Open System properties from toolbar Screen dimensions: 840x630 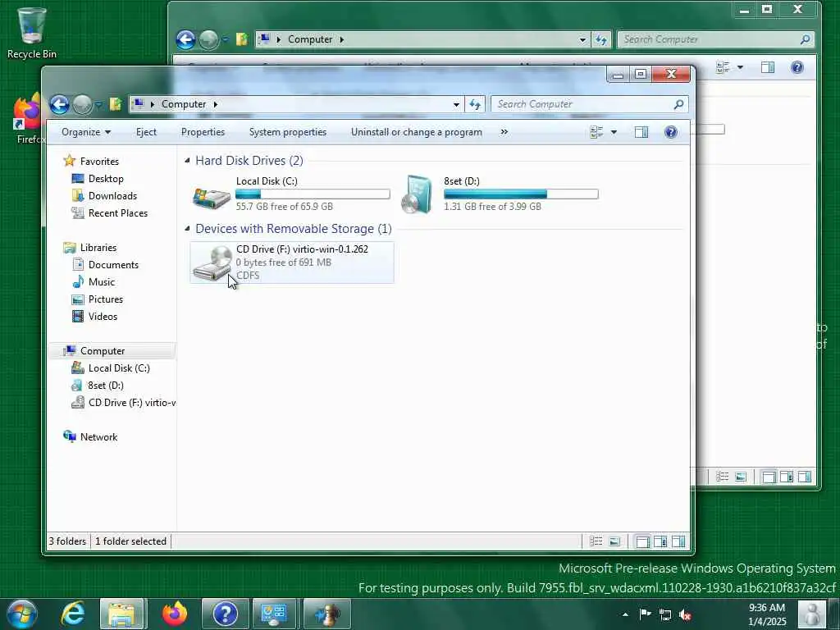pos(288,132)
